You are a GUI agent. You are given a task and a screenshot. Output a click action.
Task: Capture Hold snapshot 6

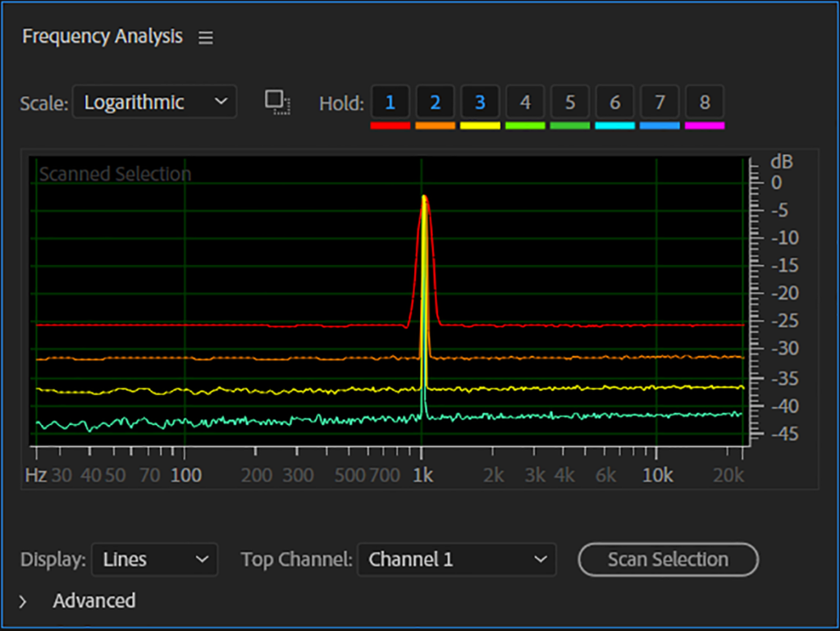point(614,101)
